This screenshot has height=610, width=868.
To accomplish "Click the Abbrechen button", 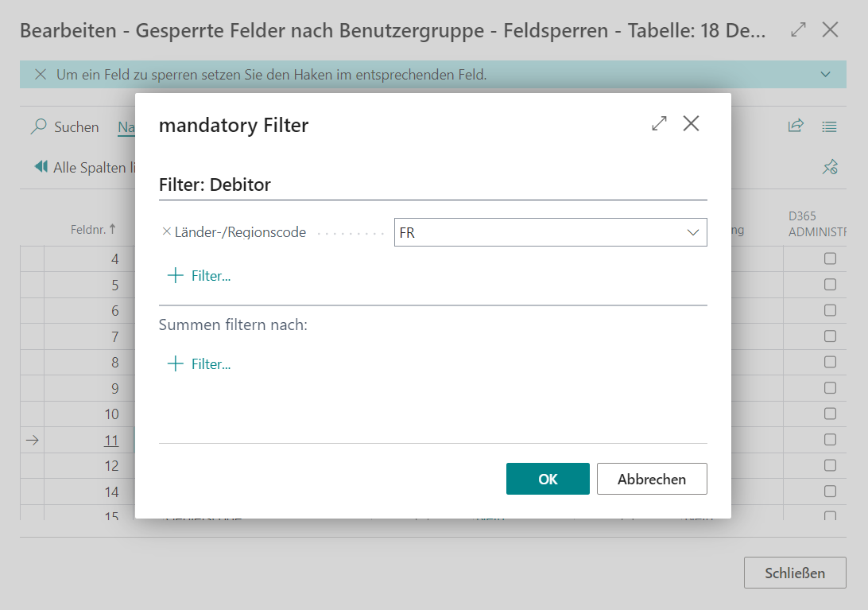I will pos(652,479).
